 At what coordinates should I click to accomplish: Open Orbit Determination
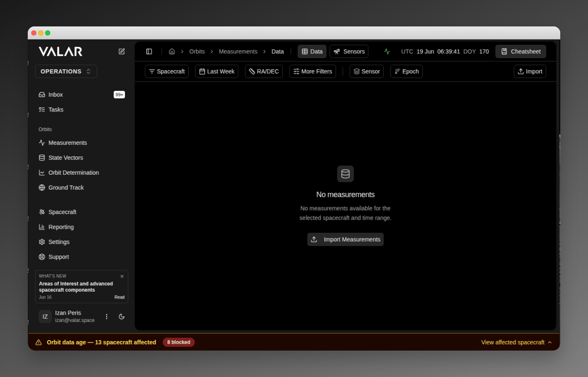[82, 172]
